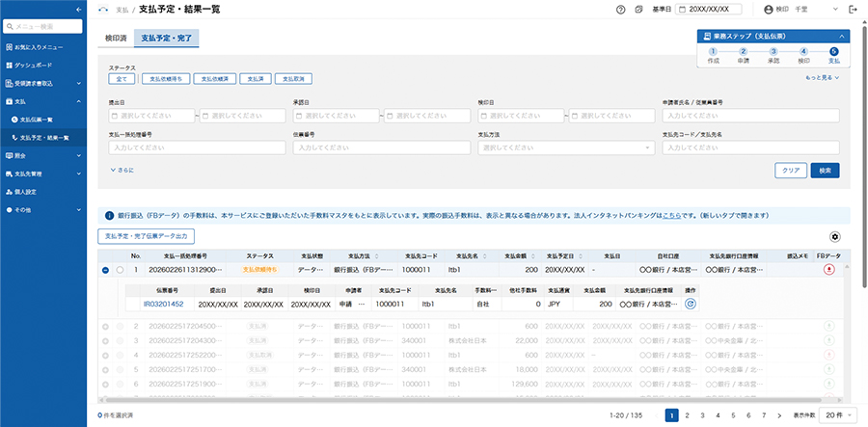Screen dimensions: 868x427
Task: Open the 支払方法 dropdown
Action: point(566,148)
